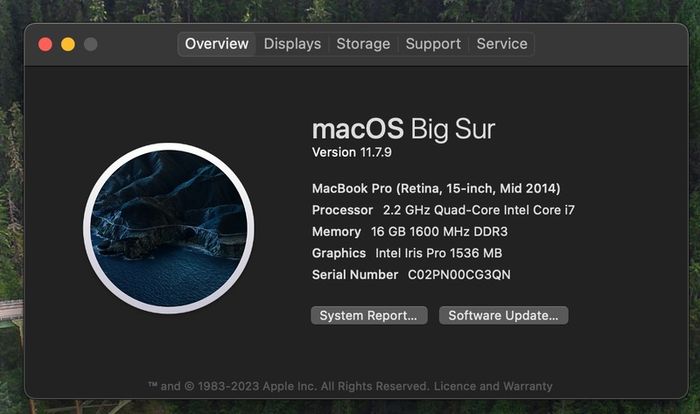This screenshot has width=700, height=414.
Task: Click the serial number C02PN00CG3QN
Action: pyautogui.click(x=459, y=275)
